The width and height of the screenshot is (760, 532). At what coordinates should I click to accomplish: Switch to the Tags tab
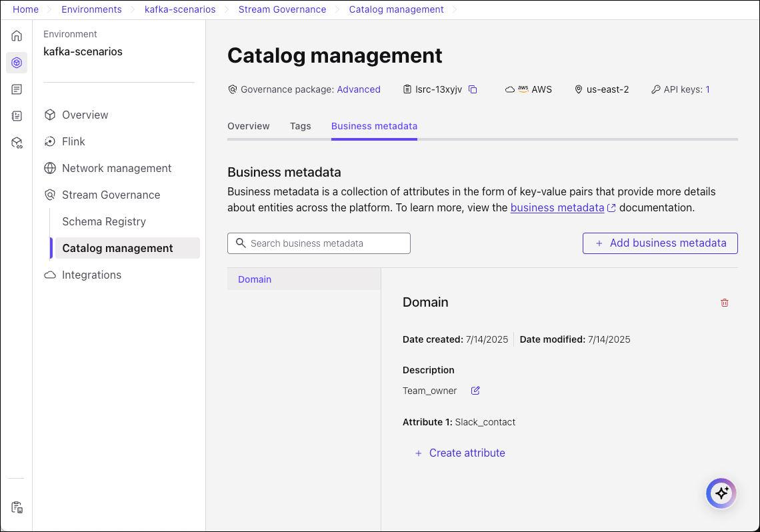pos(300,126)
